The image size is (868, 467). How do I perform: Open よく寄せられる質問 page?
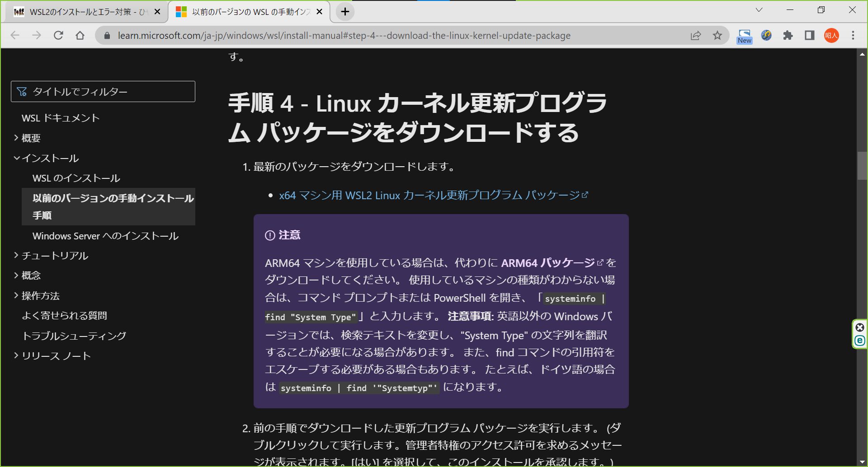tap(64, 316)
